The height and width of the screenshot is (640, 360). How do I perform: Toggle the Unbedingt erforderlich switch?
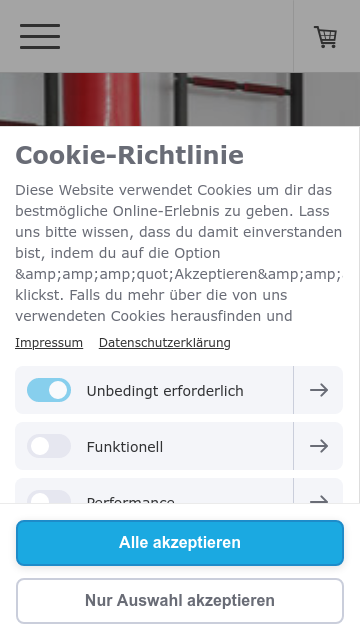[49, 390]
